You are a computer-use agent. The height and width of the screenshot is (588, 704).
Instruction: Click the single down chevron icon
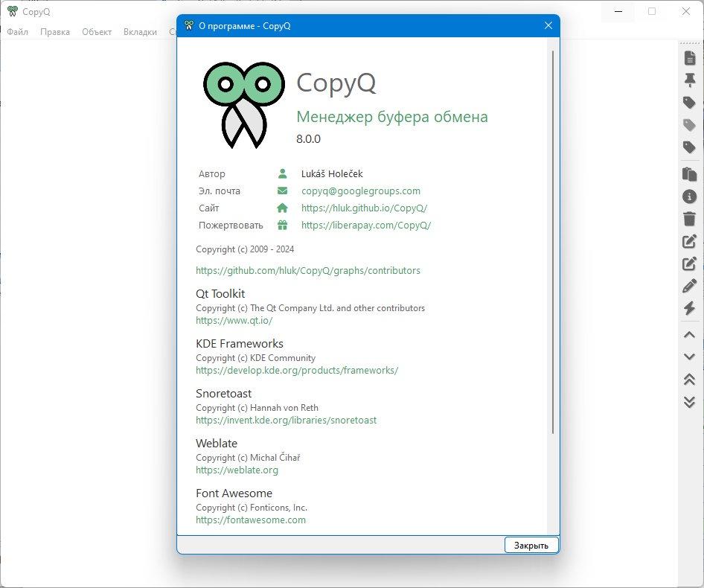tap(690, 357)
